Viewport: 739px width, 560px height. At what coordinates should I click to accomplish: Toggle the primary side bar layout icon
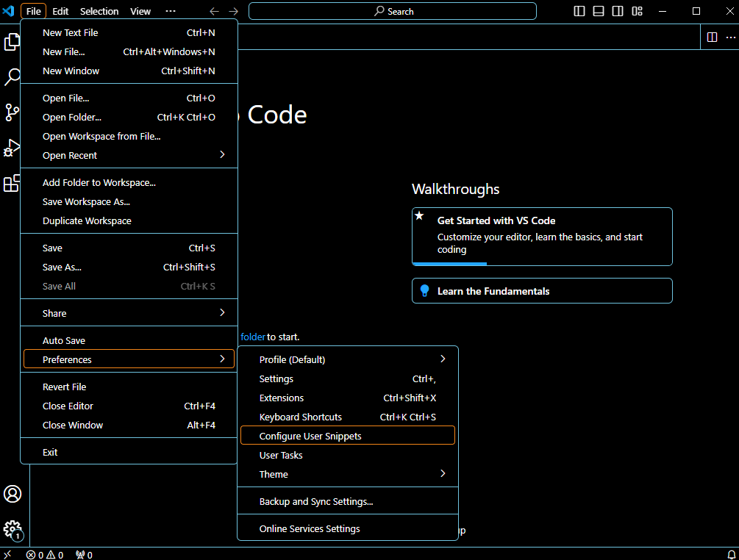point(579,11)
